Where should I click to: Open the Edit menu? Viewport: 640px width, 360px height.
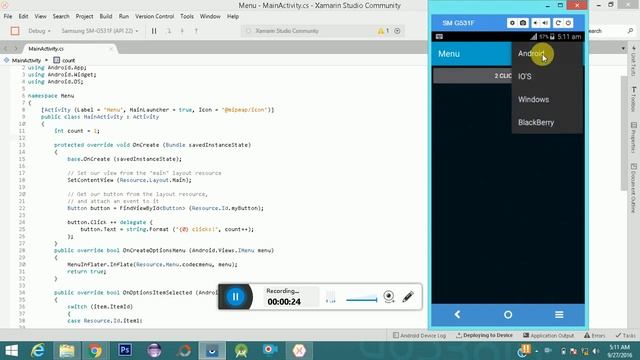(23, 16)
